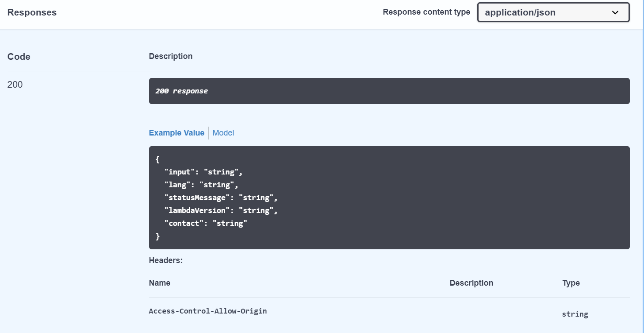Click the dropdown chevron for content type
The height and width of the screenshot is (333, 644).
point(615,12)
